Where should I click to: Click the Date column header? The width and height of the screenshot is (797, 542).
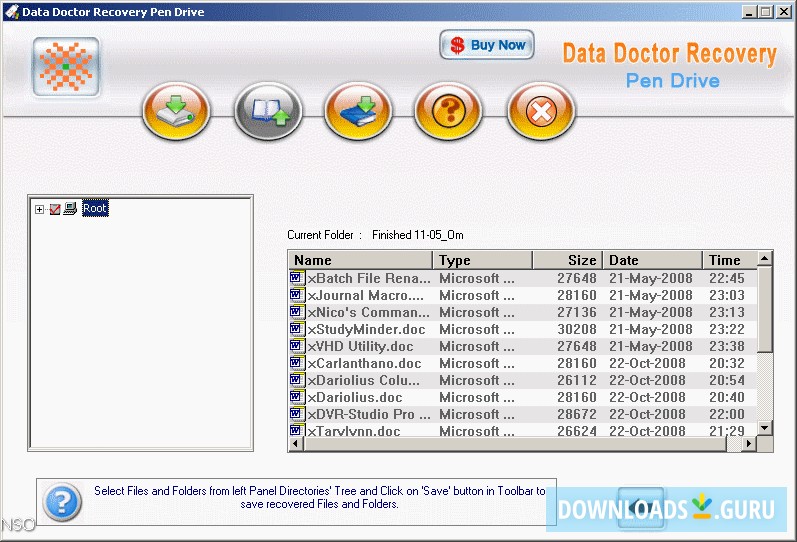(x=651, y=260)
